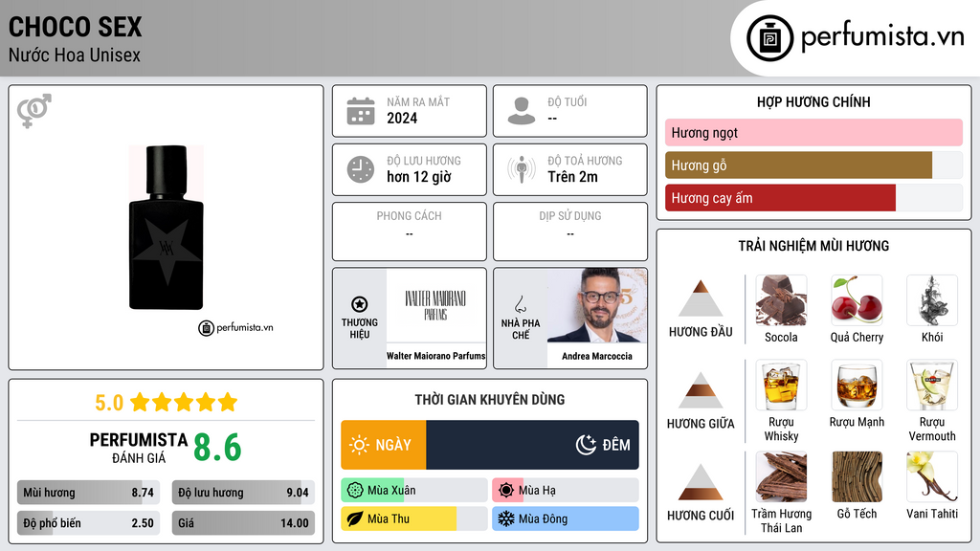Click the perfumista.vn site name text
This screenshot has width=980, height=551.
pyautogui.click(x=882, y=37)
